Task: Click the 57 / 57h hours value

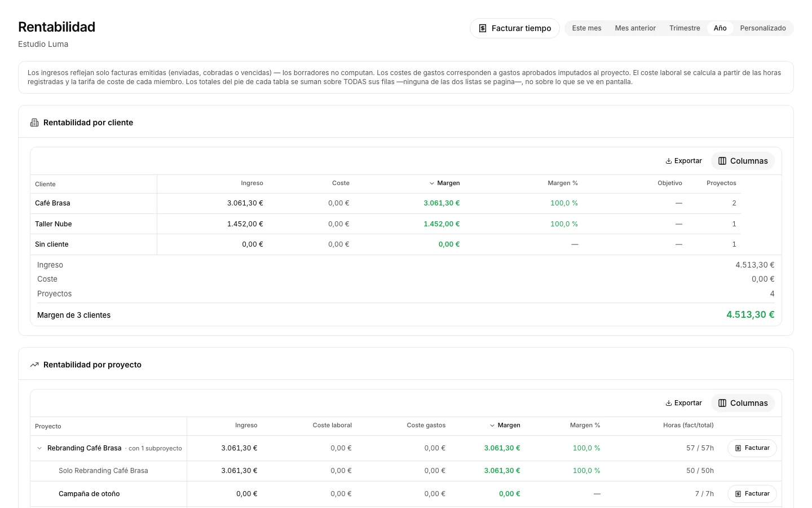Action: coord(700,448)
